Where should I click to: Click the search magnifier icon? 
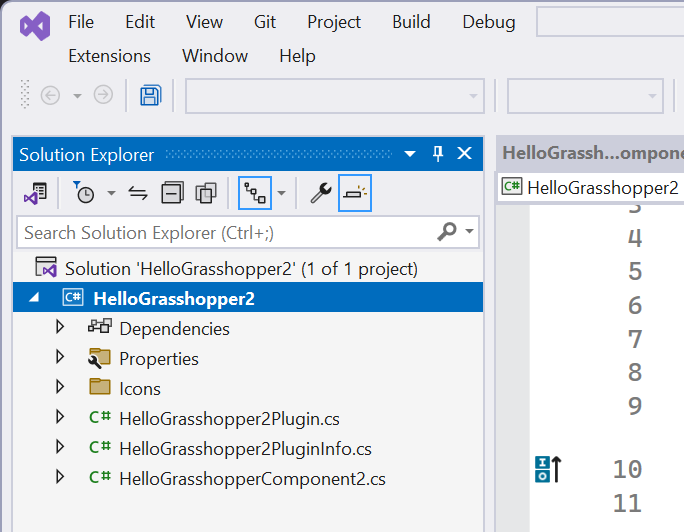point(447,232)
